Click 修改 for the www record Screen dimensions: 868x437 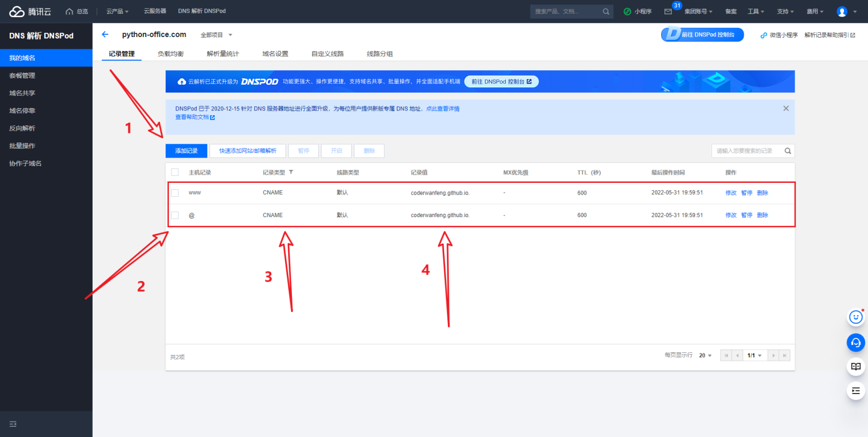(x=731, y=192)
